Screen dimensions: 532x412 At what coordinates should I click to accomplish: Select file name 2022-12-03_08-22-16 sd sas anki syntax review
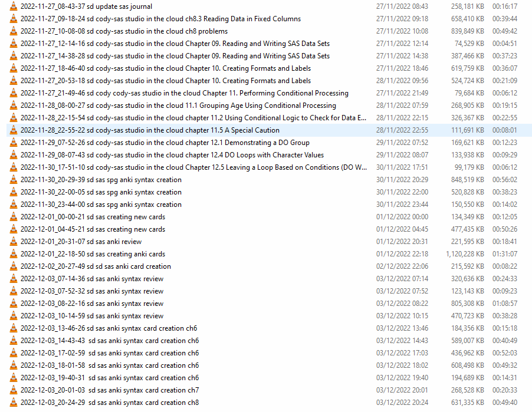(x=92, y=304)
